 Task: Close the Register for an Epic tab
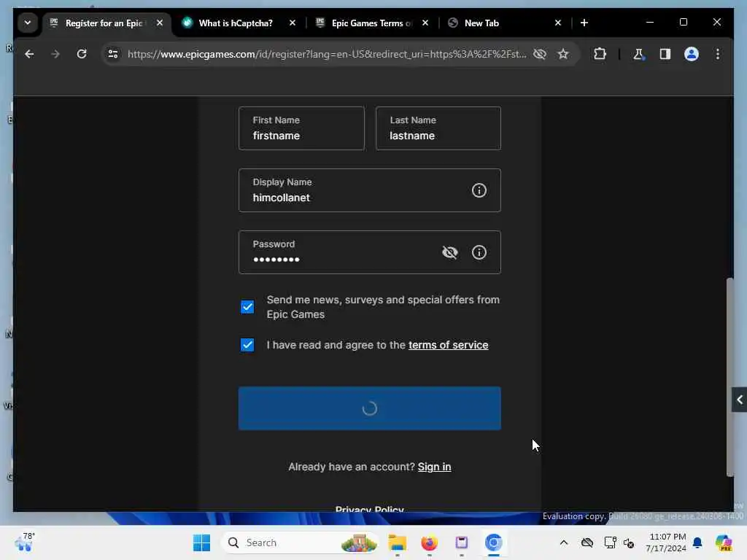tap(160, 23)
